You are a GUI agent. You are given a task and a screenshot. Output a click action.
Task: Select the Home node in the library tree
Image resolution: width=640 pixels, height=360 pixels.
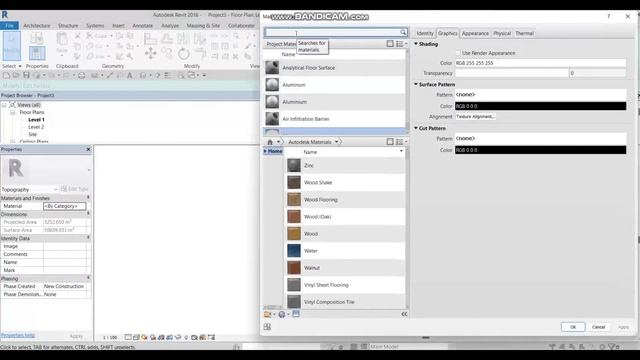[x=273, y=151]
